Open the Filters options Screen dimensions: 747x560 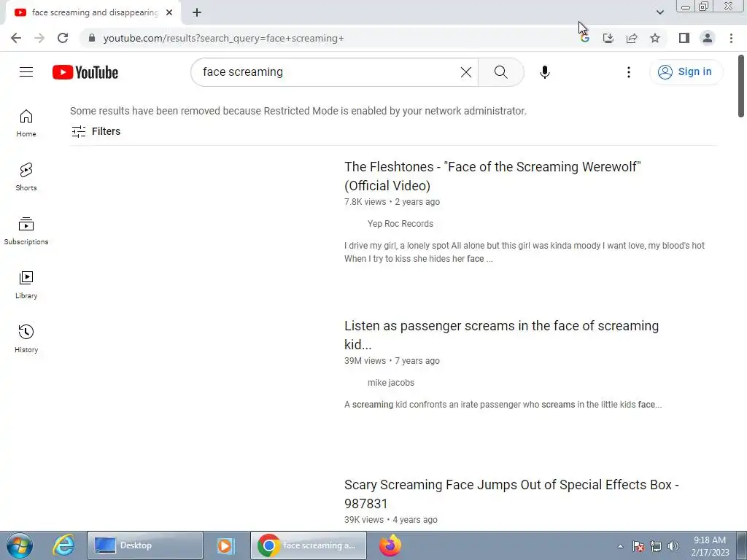click(96, 131)
